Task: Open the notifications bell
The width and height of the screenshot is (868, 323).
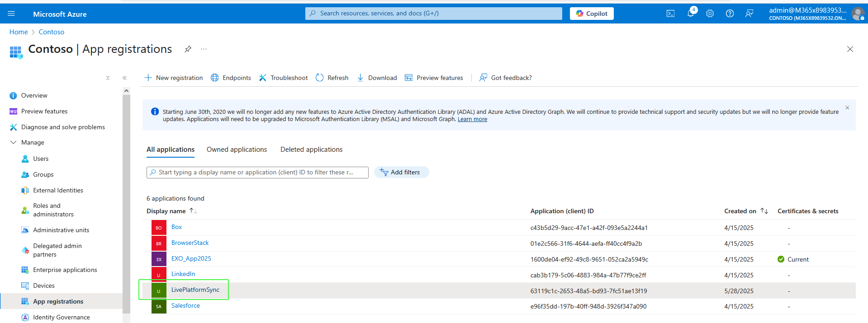Action: 690,14
